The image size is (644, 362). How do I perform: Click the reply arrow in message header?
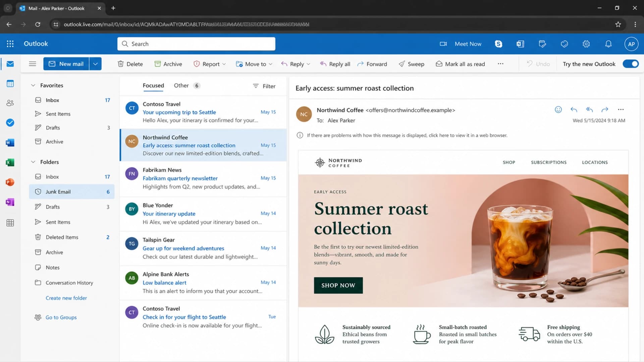(574, 110)
